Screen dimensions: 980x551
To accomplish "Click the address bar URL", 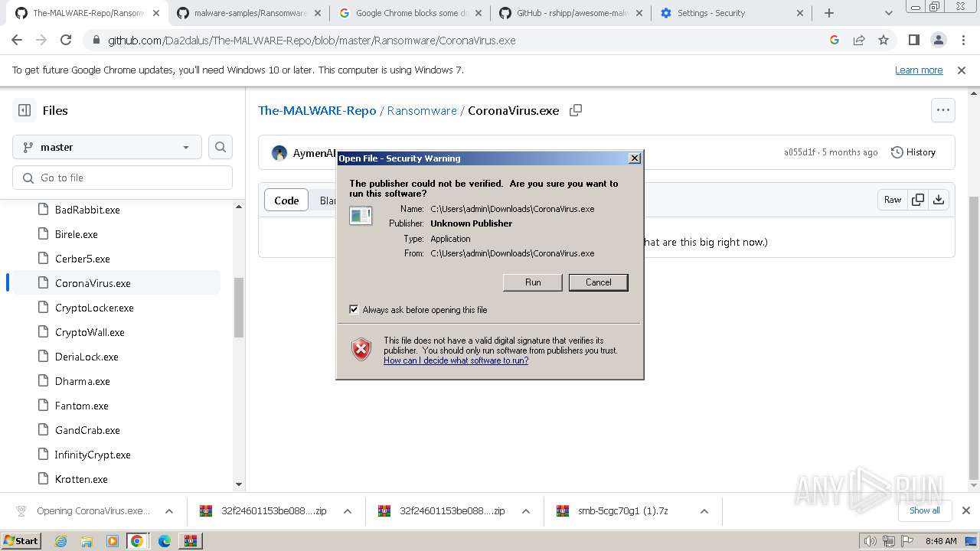I will [x=312, y=41].
